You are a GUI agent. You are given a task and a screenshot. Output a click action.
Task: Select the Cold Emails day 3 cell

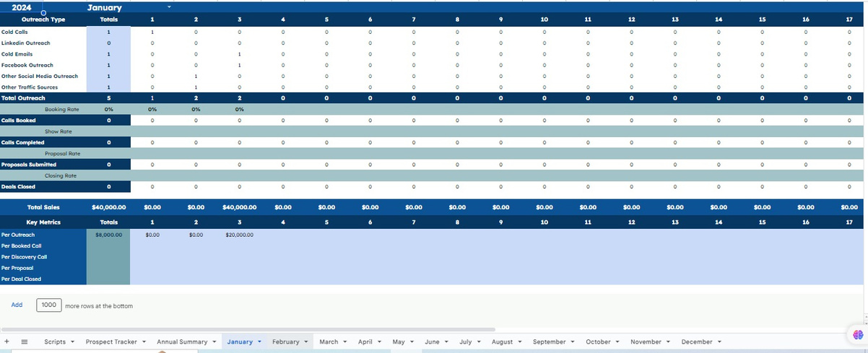coord(239,54)
